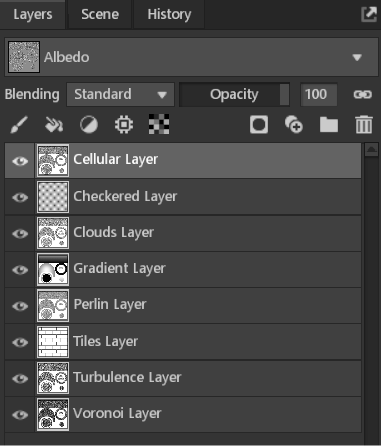The image size is (381, 446).
Task: Add a procedural layer chip icon
Action: 124,125
